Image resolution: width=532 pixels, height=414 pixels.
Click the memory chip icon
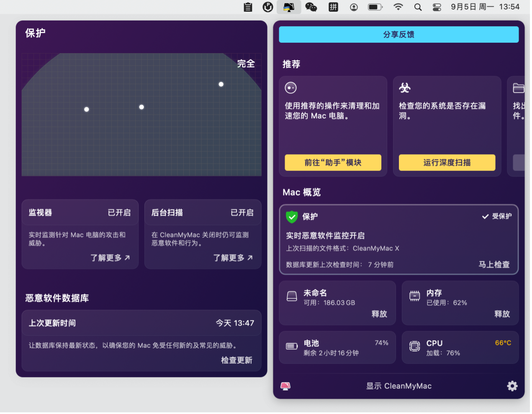(414, 296)
